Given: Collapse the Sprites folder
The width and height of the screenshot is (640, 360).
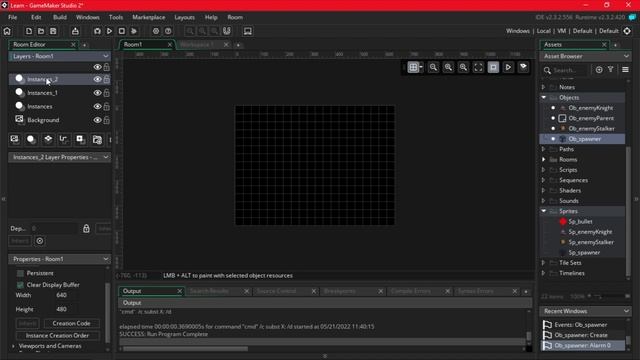Looking at the screenshot, I should (544, 211).
